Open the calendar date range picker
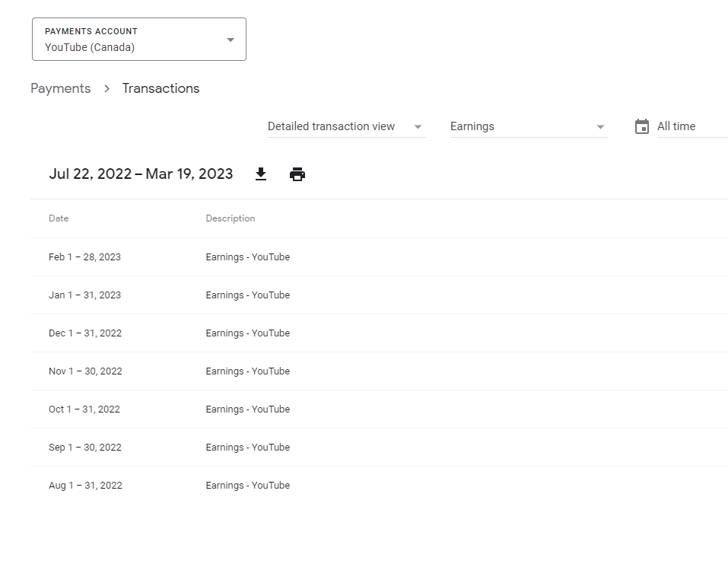 [641, 126]
